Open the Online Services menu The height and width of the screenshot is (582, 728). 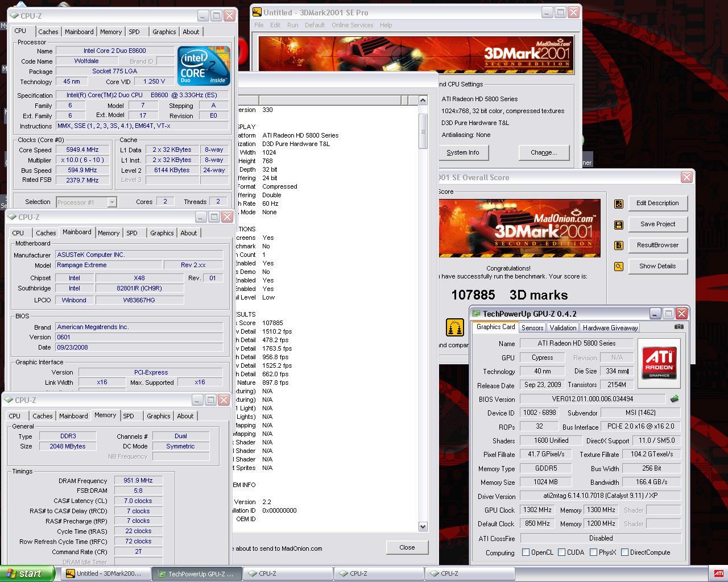pos(353,25)
